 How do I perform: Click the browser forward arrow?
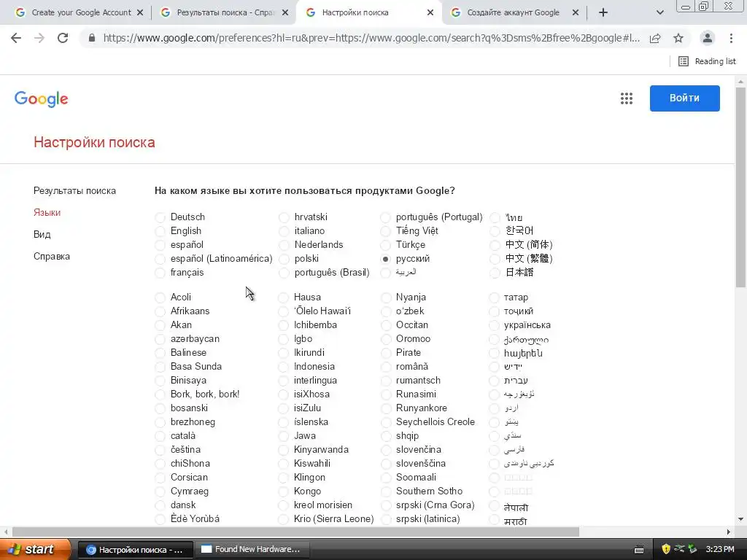click(x=39, y=38)
